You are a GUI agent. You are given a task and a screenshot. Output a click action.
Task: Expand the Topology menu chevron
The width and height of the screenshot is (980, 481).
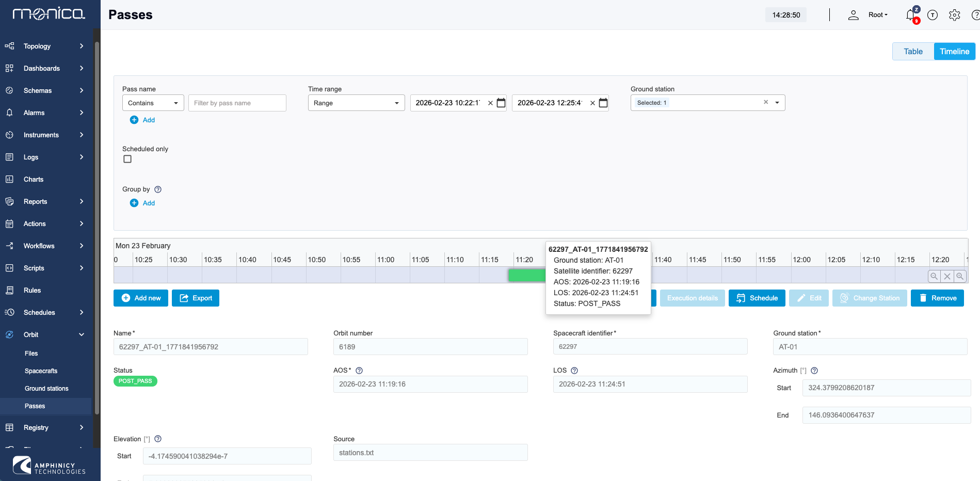coord(82,46)
